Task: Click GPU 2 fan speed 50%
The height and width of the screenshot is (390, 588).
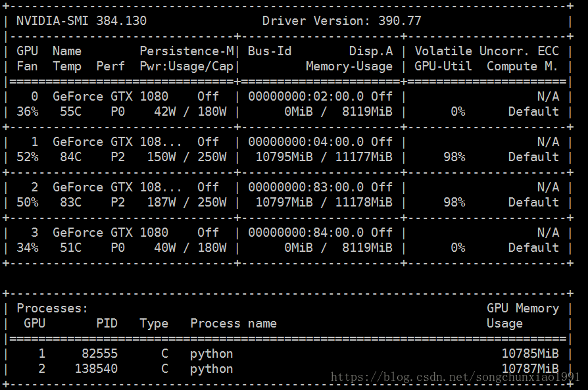Action: click(x=28, y=202)
